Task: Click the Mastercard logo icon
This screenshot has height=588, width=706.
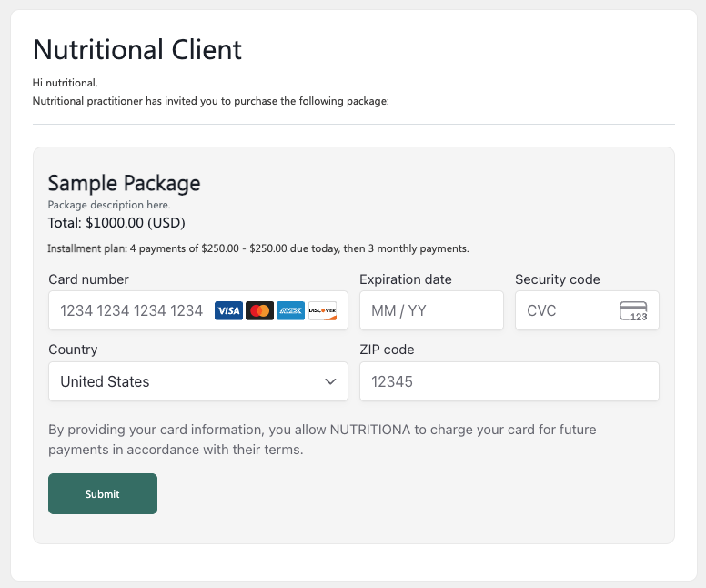Action: 260,310
